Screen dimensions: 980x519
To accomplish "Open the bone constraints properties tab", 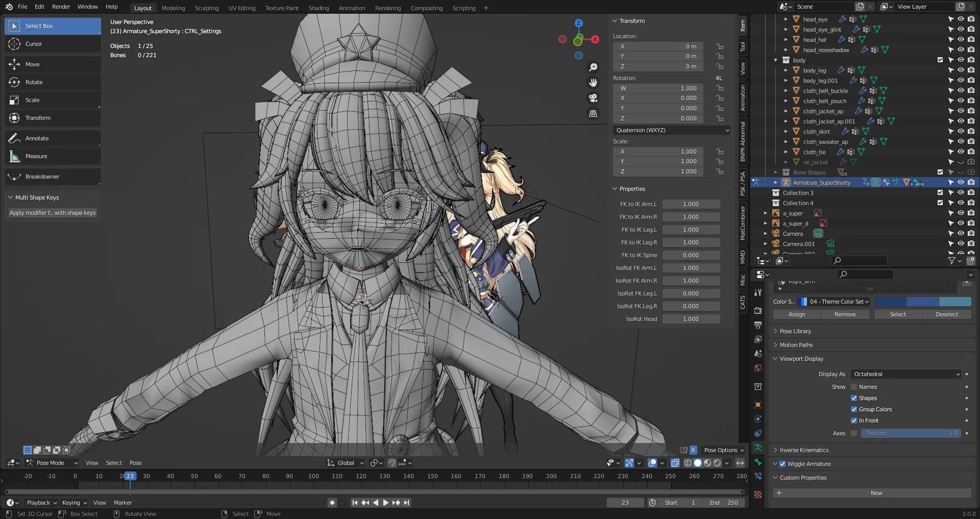I will 758,475.
